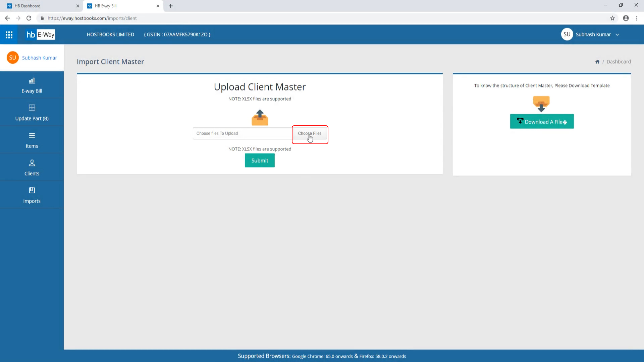Image resolution: width=644 pixels, height=362 pixels.
Task: Open the Items section icon
Action: [x=32, y=135]
